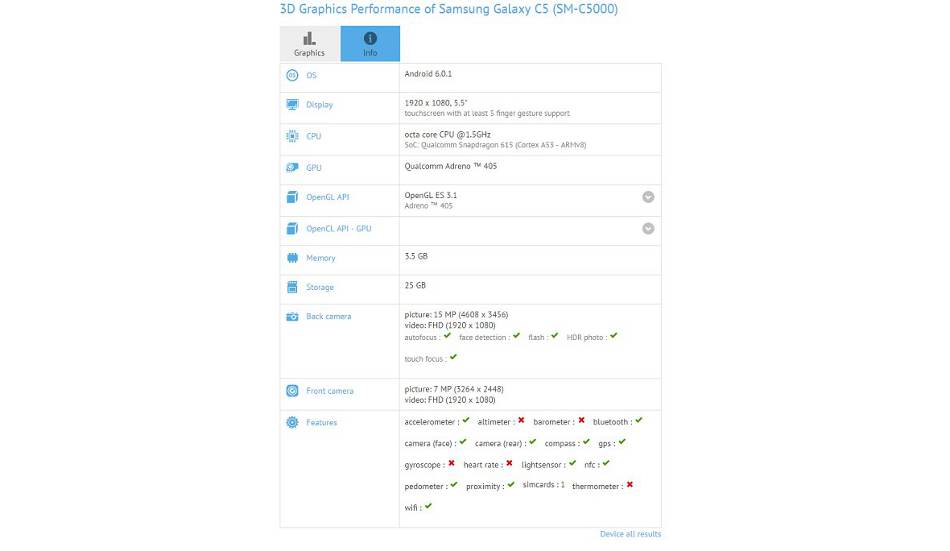Click the Display label
950x551 pixels.
coord(319,105)
